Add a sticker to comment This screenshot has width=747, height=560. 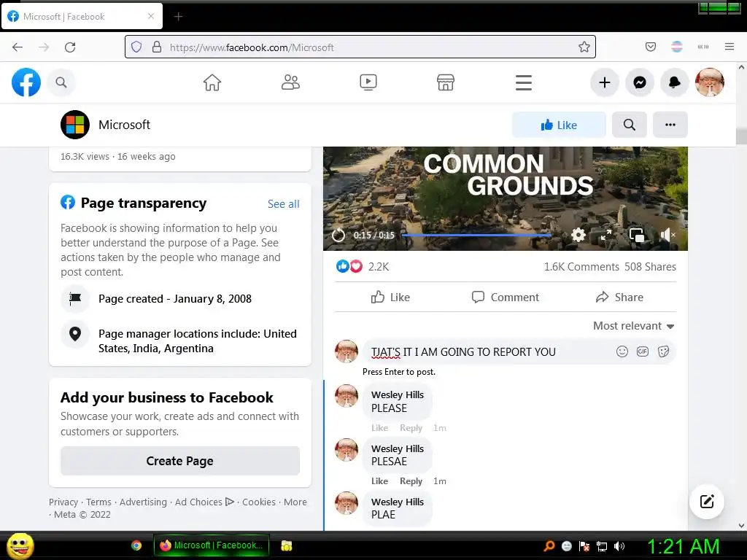tap(663, 351)
